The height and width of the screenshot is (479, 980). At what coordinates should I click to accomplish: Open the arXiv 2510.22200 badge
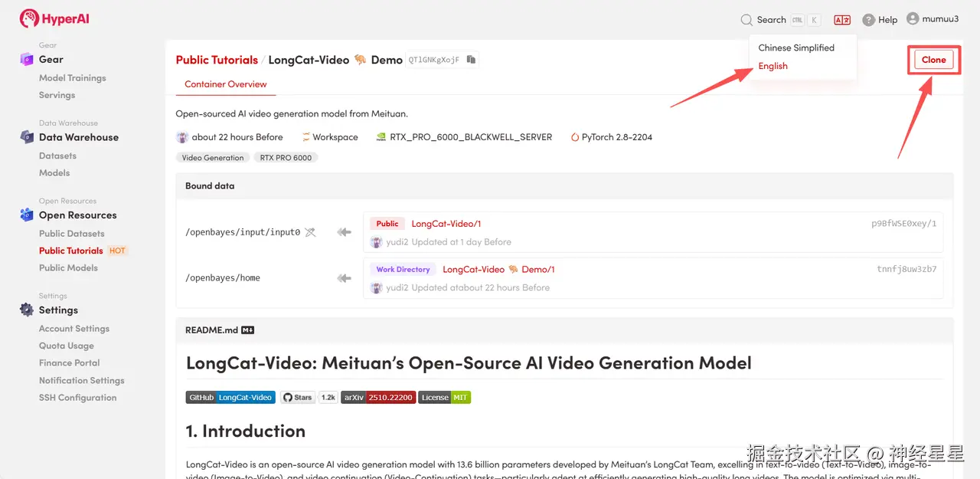[x=378, y=398]
